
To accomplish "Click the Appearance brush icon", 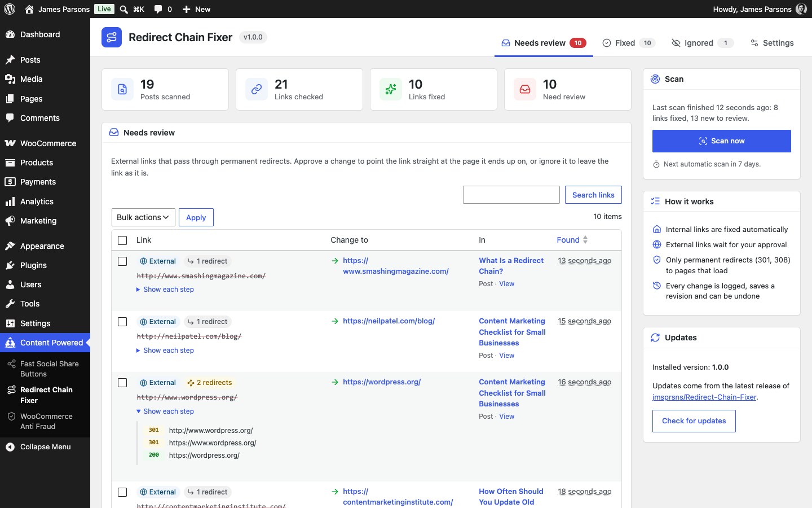I will pos(10,246).
